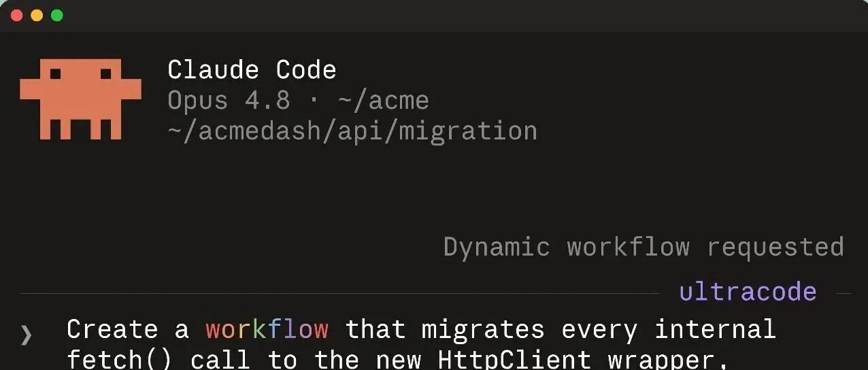Screen dimensions: 868x370
Task: Maximize the terminal with the green button
Action: (57, 15)
